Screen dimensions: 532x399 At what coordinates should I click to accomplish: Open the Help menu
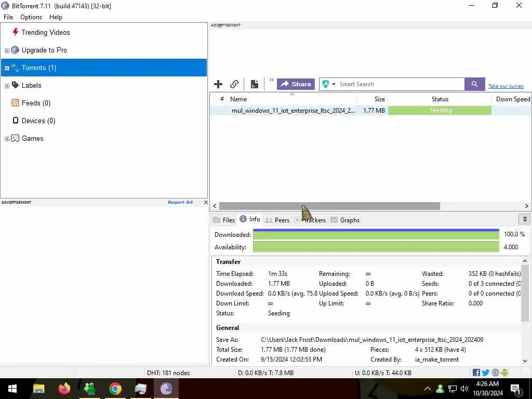[56, 17]
